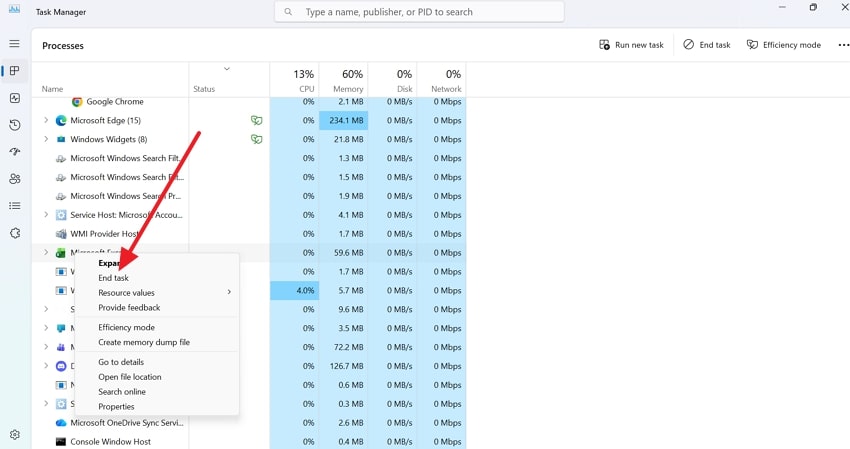Click efficiency leaf icon for Microsoft Edge
Image resolution: width=850 pixels, height=449 pixels.
click(256, 120)
